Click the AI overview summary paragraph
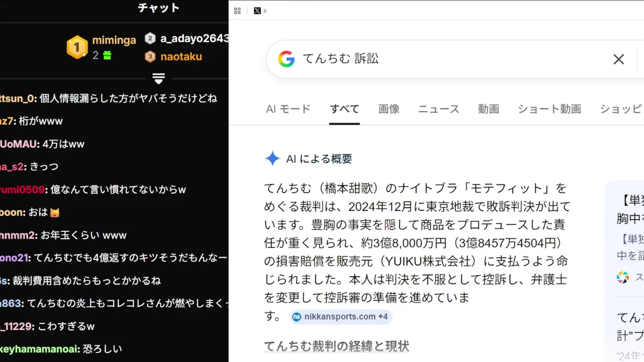Image resolution: width=644 pixels, height=362 pixels. pos(418,252)
